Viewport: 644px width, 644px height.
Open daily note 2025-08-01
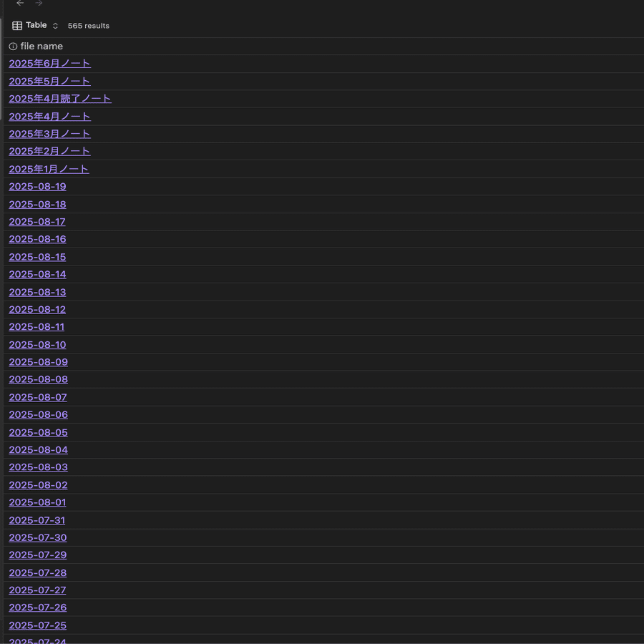[x=37, y=502]
